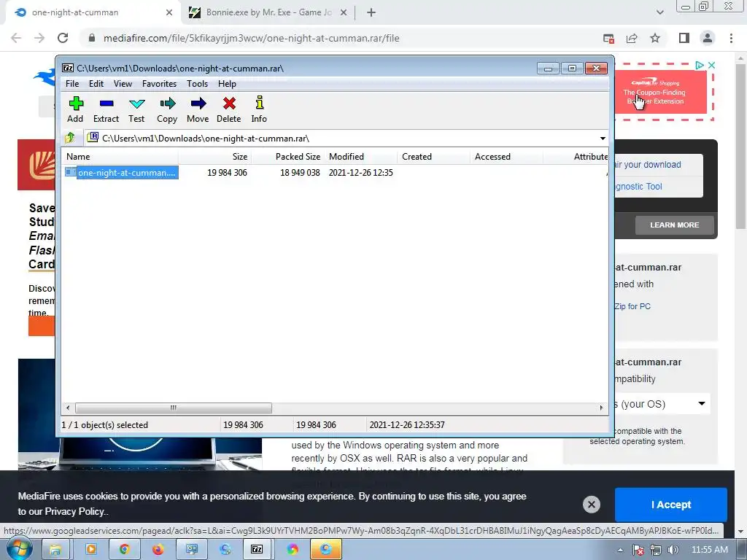Click the Zip for PC link
This screenshot has height=560, width=747.
pyautogui.click(x=632, y=306)
